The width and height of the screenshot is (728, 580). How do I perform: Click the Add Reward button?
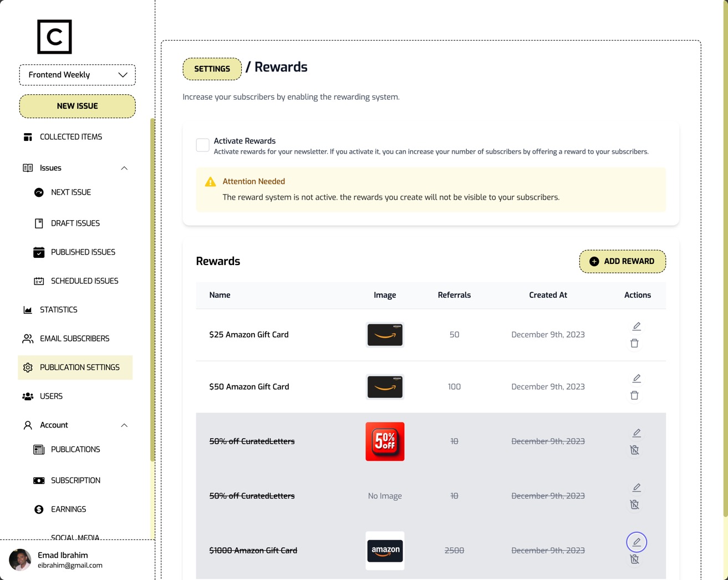[x=622, y=261]
